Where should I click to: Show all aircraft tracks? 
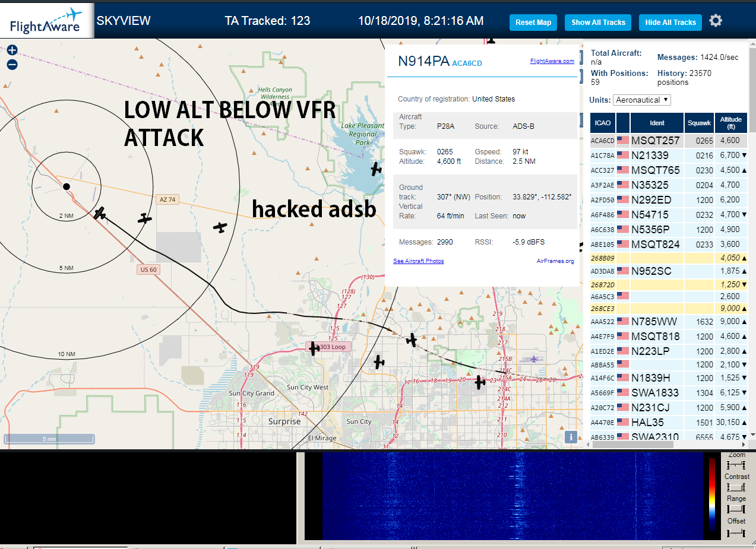(x=598, y=23)
